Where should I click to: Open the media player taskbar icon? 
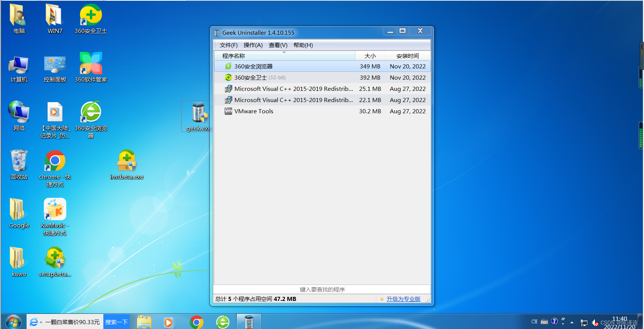(x=168, y=322)
